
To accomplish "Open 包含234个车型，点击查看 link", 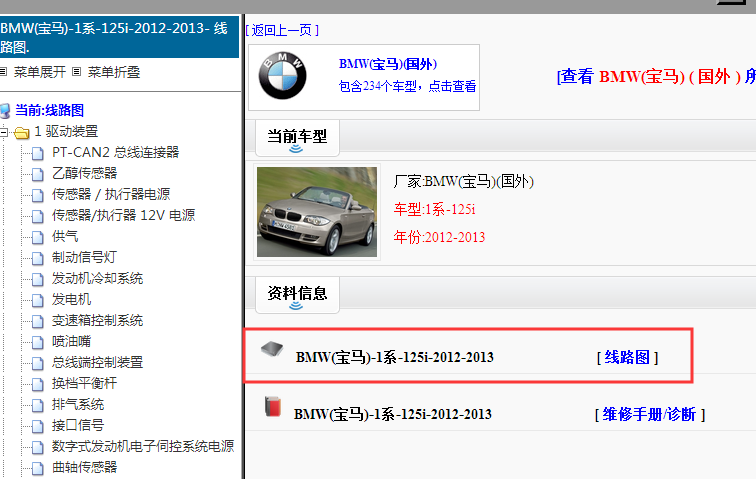I will pyautogui.click(x=407, y=86).
